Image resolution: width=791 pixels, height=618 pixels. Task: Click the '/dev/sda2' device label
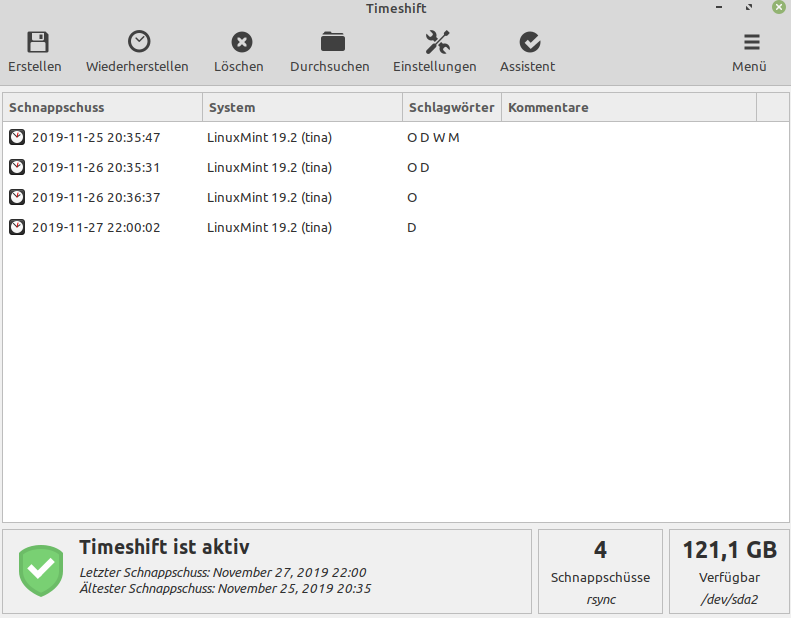[x=729, y=599]
